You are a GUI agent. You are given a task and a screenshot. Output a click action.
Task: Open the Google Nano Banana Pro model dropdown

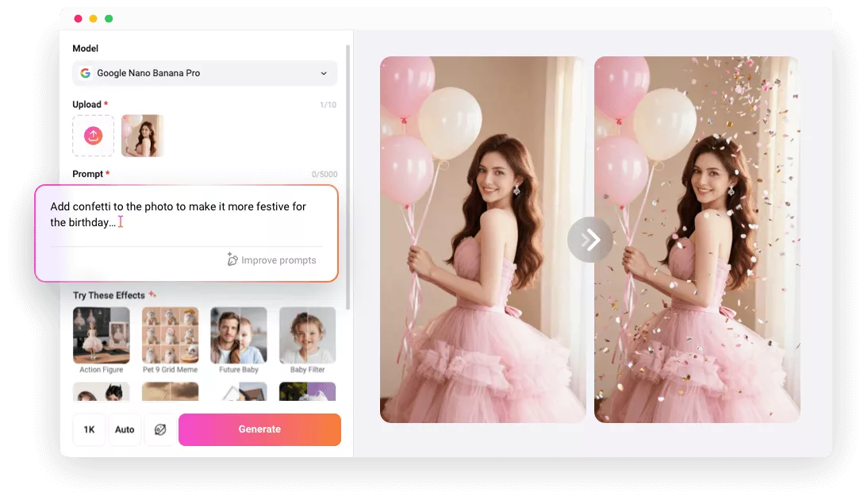click(x=205, y=73)
